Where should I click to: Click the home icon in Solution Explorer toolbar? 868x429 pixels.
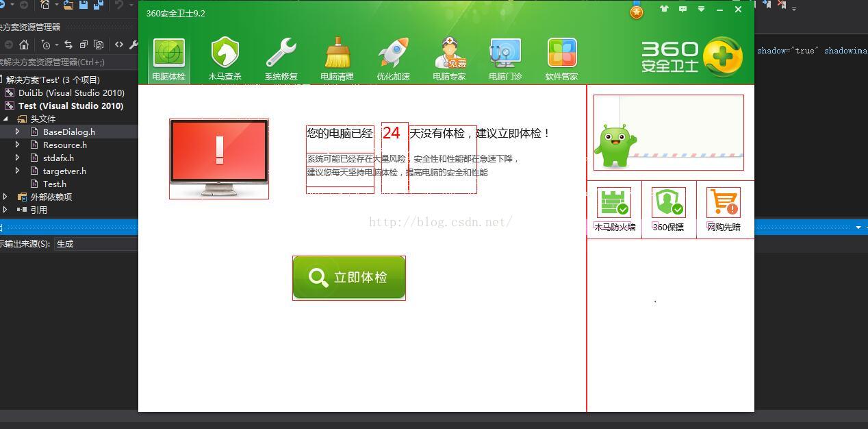24,45
